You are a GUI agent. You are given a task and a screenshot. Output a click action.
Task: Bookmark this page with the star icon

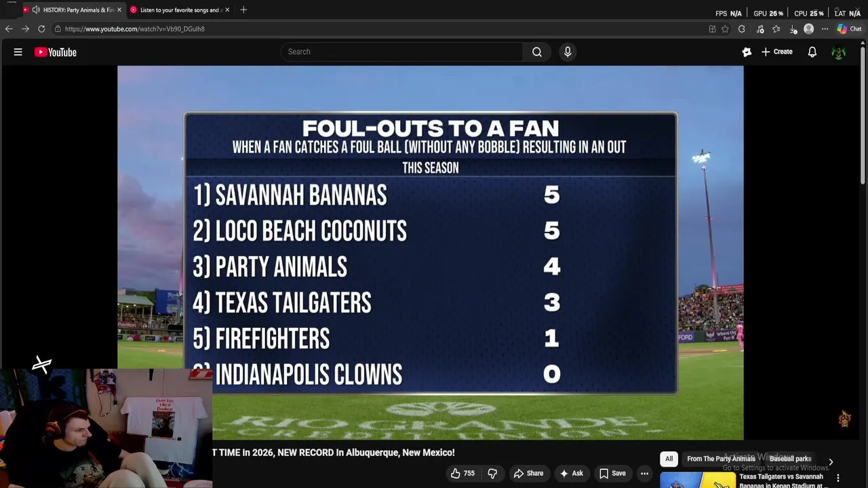click(x=725, y=29)
